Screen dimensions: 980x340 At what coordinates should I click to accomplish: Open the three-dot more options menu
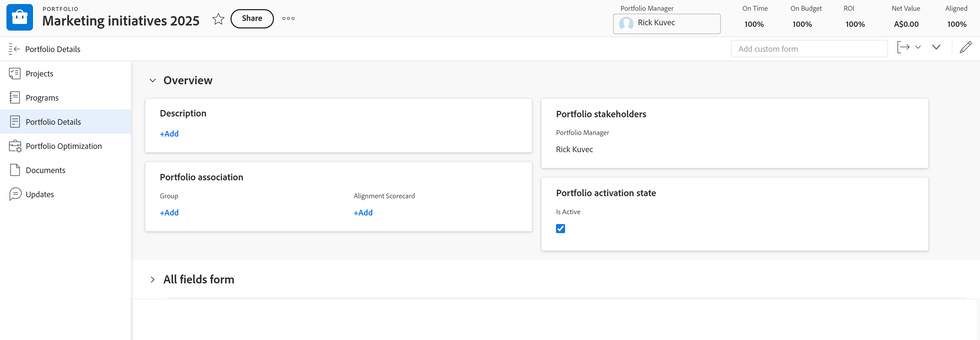tap(288, 19)
